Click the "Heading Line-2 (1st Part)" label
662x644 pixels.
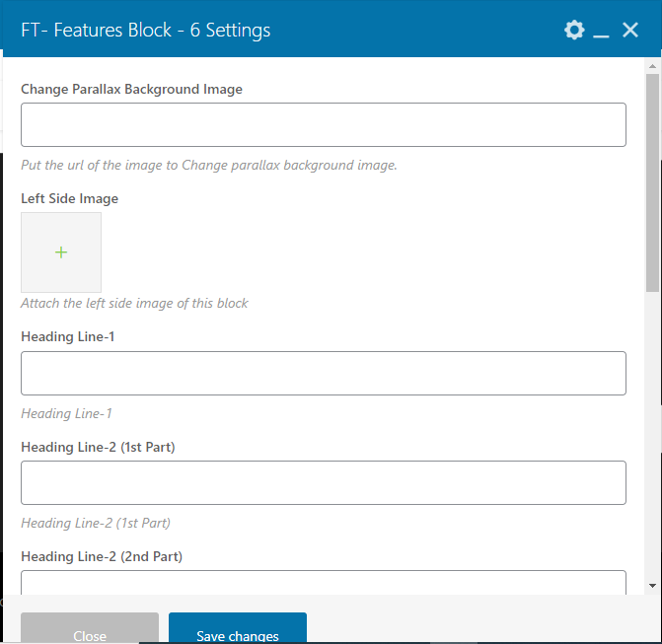click(98, 447)
